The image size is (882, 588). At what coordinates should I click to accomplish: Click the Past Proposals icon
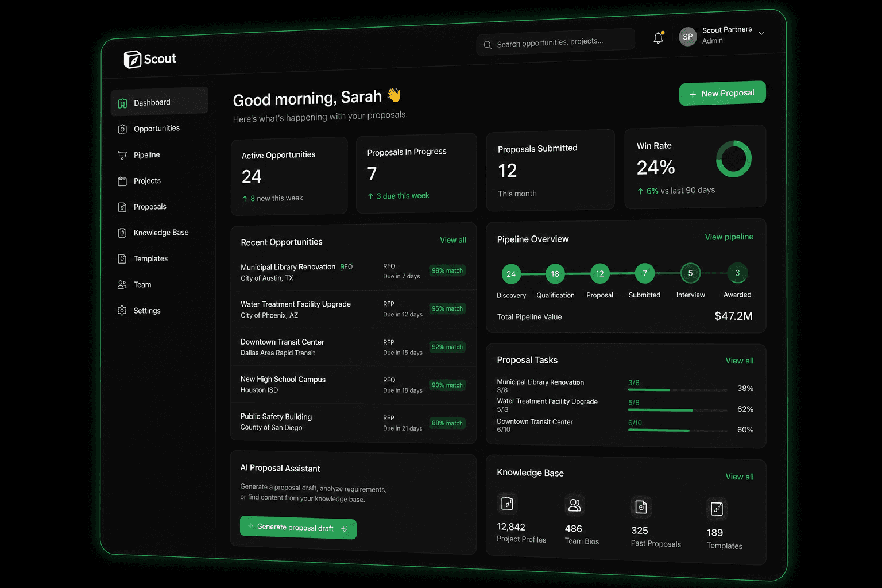(641, 506)
